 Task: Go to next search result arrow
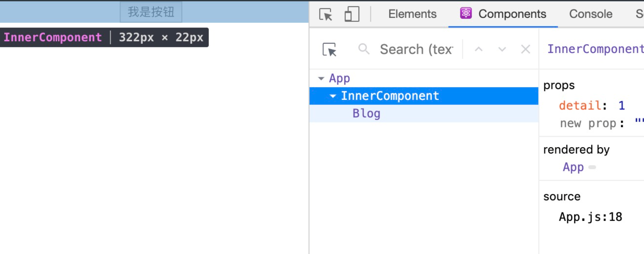[x=502, y=49]
